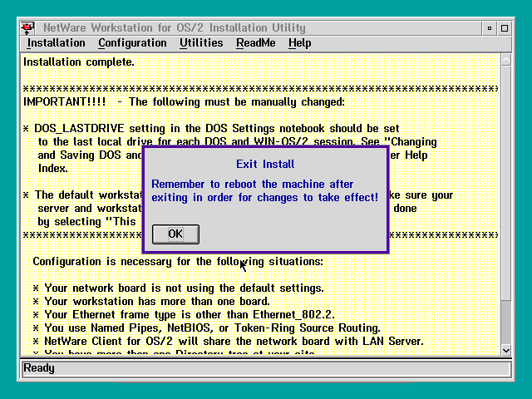Click the scrollbar up arrow
This screenshot has width=532, height=399.
(x=506, y=60)
